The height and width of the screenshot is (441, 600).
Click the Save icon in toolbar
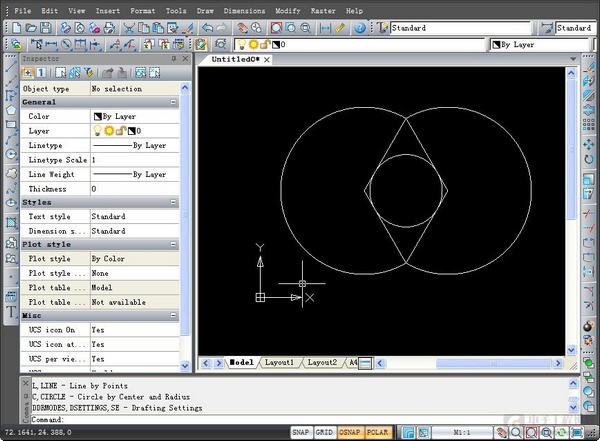(x=45, y=28)
